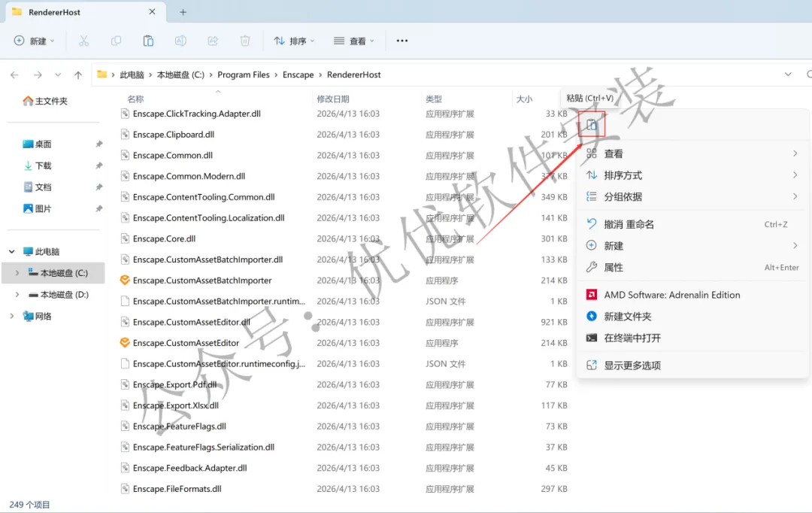Click the Paste clipboard icon in toolbar

pos(148,41)
